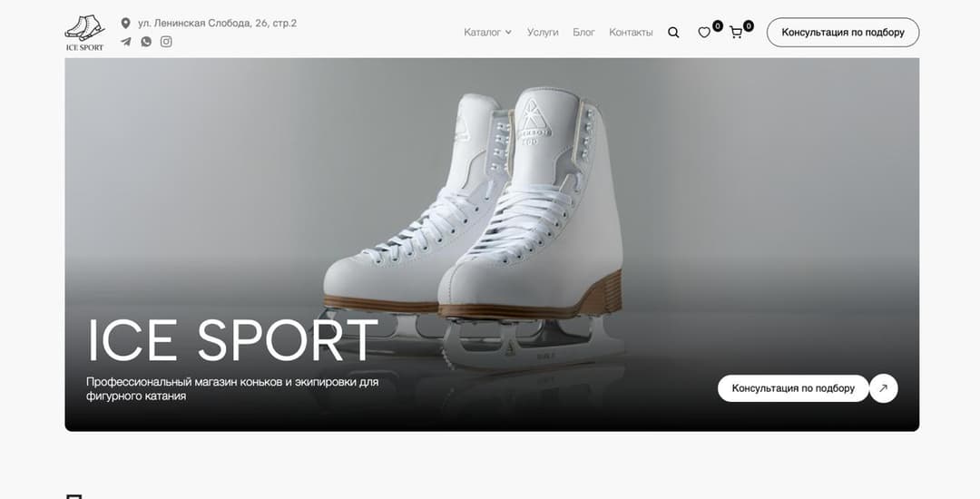Click address ул. Ленинская Слобода, 26, стр.2
980x499 pixels.
(217, 23)
